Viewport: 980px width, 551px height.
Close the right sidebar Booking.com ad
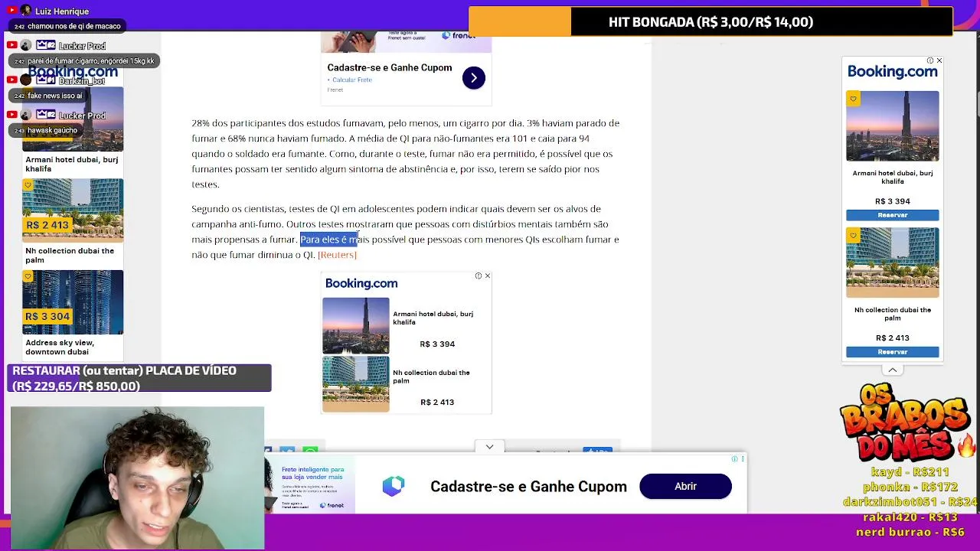pyautogui.click(x=939, y=60)
